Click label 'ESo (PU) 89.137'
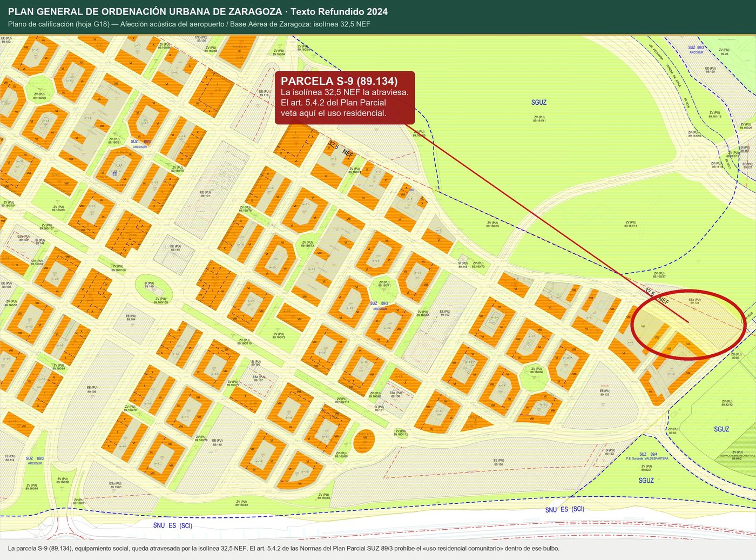 (x=258, y=379)
